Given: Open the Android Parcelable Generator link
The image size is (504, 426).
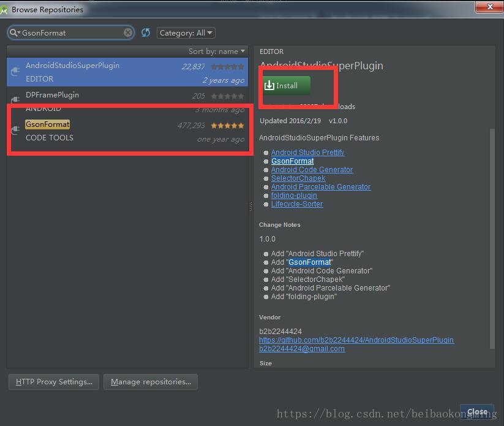Looking at the screenshot, I should tap(321, 187).
